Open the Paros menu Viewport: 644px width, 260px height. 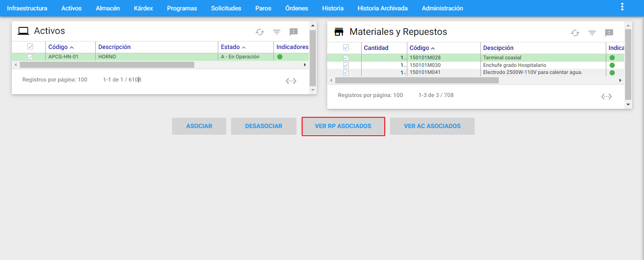[263, 8]
